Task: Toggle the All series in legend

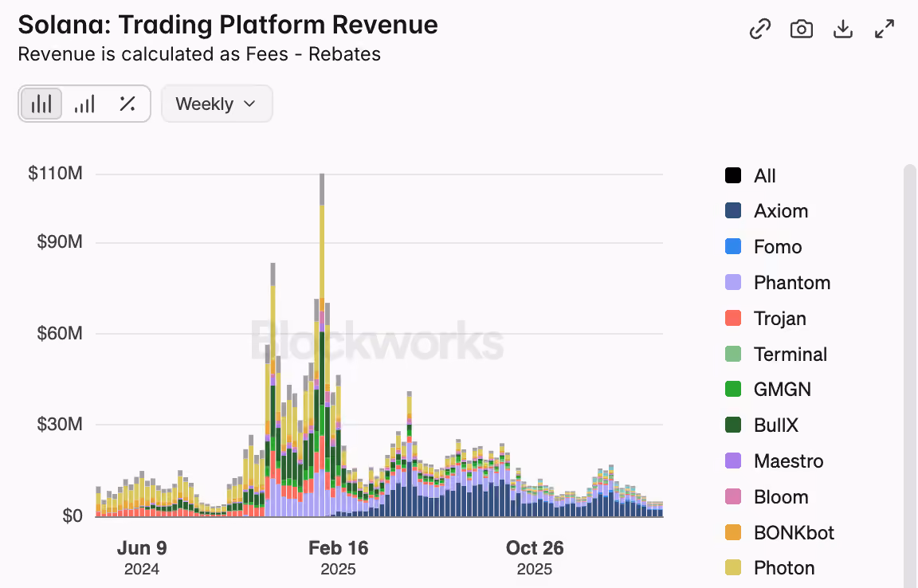Action: tap(750, 175)
